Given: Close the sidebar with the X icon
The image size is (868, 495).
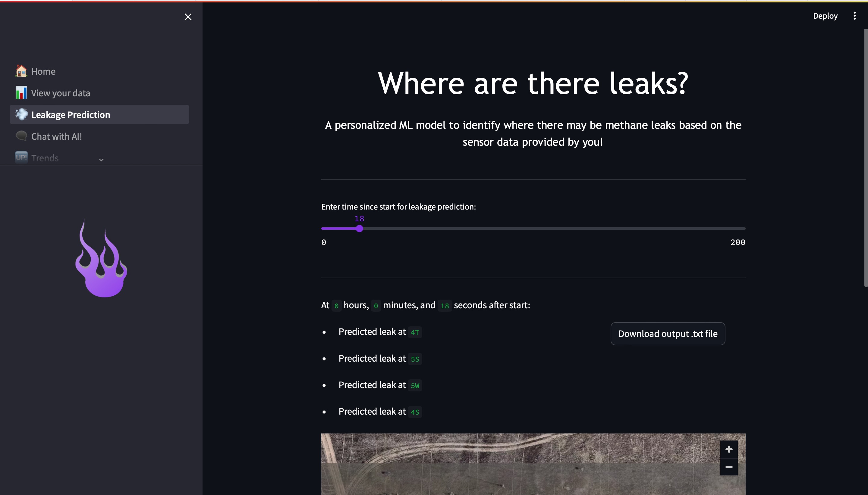Looking at the screenshot, I should point(188,17).
